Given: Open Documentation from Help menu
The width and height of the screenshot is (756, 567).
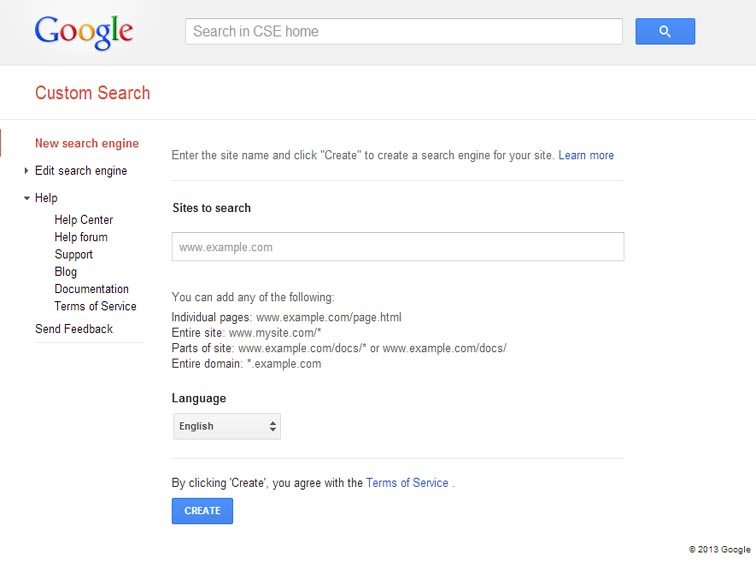Looking at the screenshot, I should pyautogui.click(x=92, y=289).
